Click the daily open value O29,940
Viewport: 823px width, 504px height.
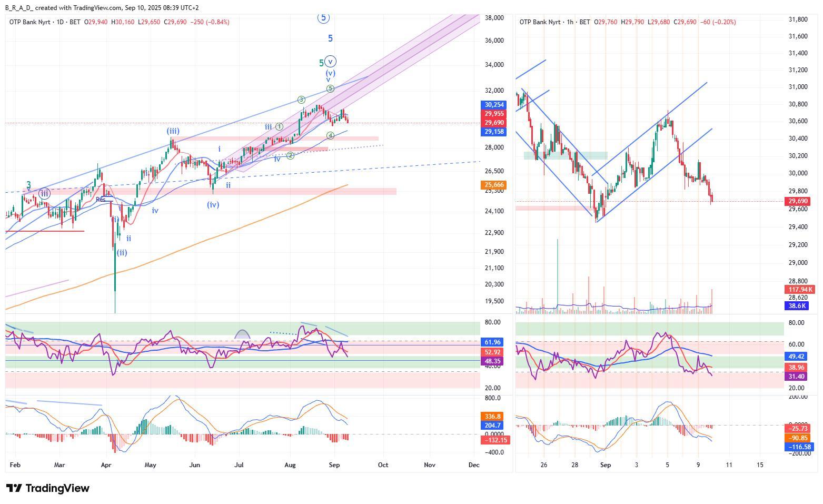tap(96, 22)
